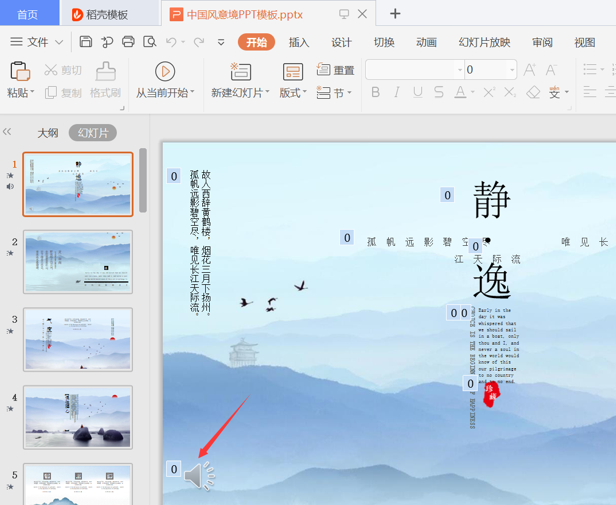
Task: Click the New Slide icon
Action: (x=240, y=72)
